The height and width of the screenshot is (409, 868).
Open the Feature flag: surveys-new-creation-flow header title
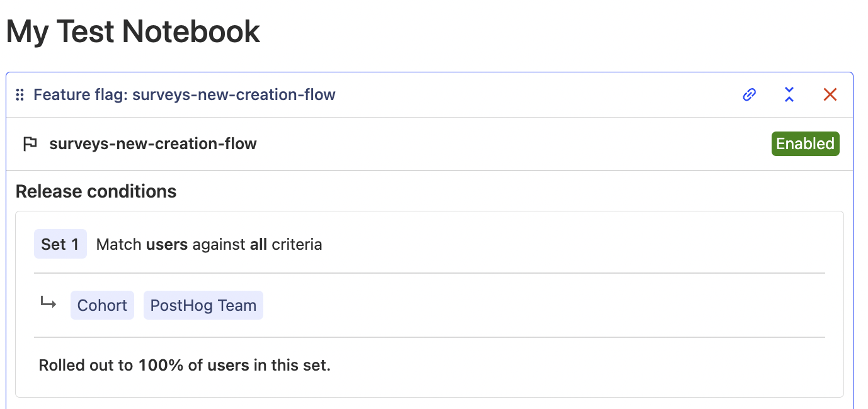tap(184, 95)
